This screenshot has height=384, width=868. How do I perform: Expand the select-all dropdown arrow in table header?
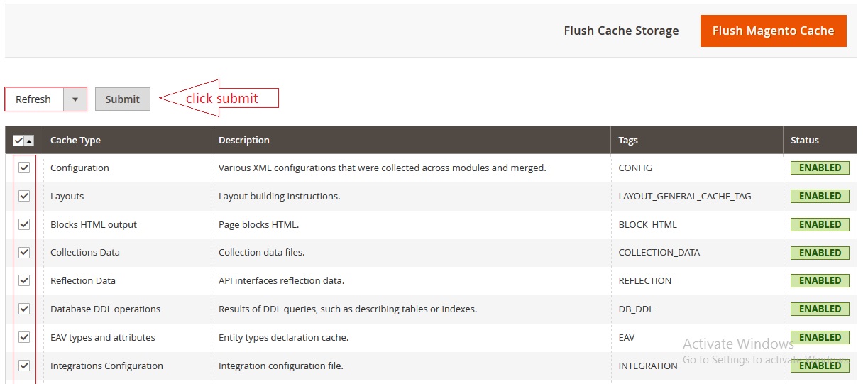pos(29,141)
